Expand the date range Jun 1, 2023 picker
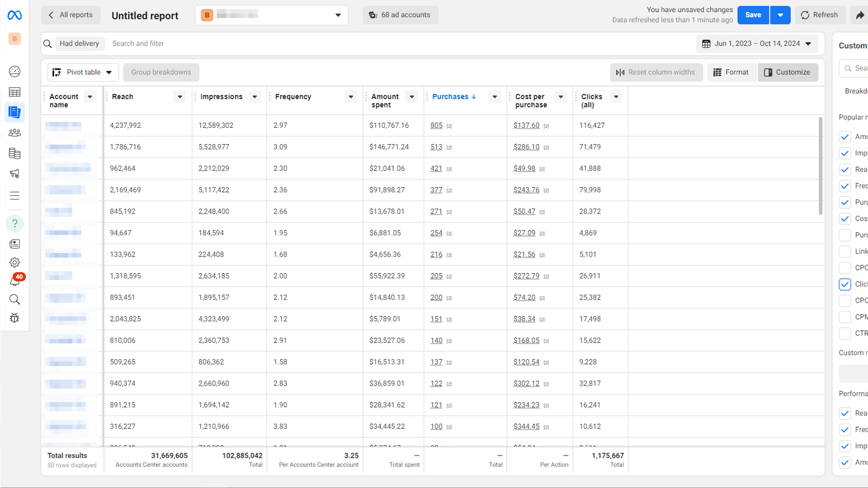 pos(757,44)
